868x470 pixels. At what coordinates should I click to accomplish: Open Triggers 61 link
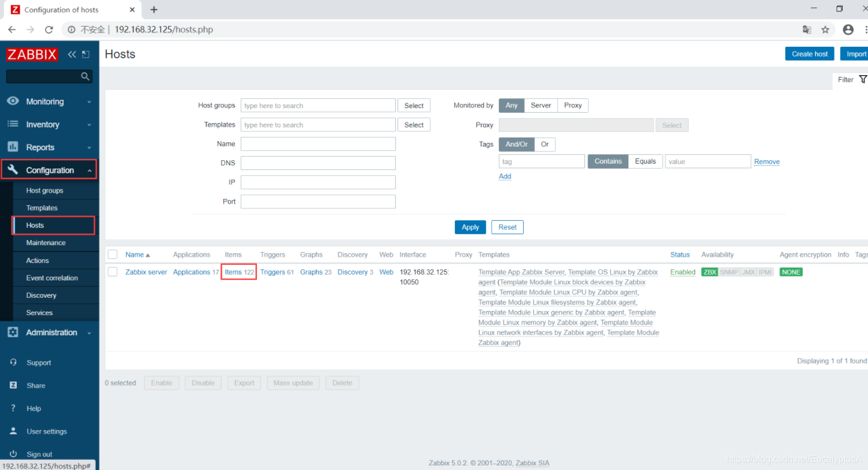(277, 272)
